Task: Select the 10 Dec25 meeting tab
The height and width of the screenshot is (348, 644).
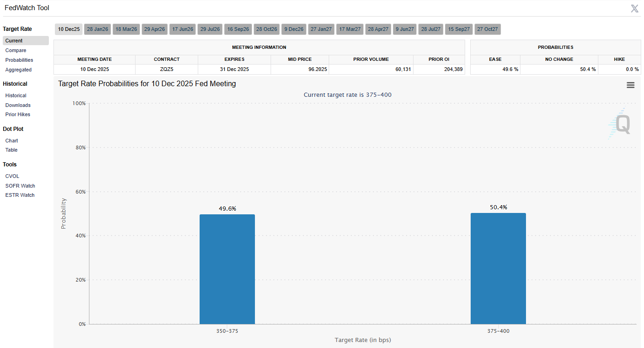Action: [x=69, y=29]
